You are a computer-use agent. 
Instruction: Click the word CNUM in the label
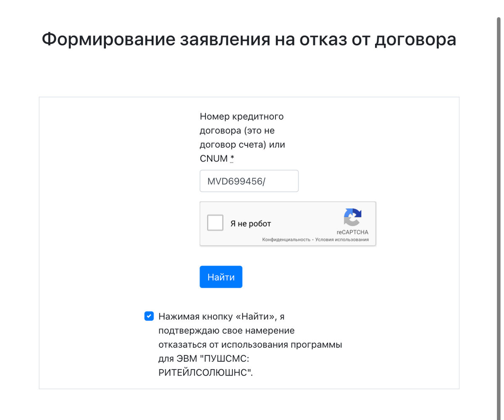click(213, 159)
